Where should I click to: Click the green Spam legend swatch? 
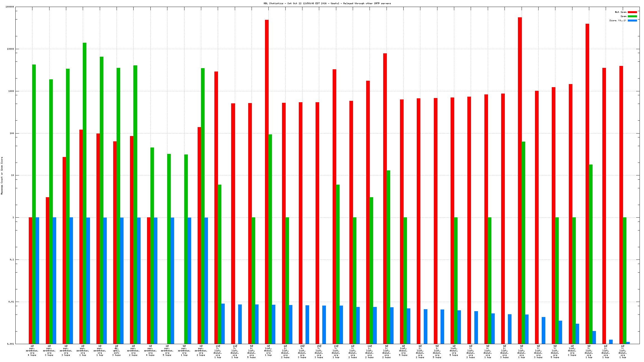point(632,16)
